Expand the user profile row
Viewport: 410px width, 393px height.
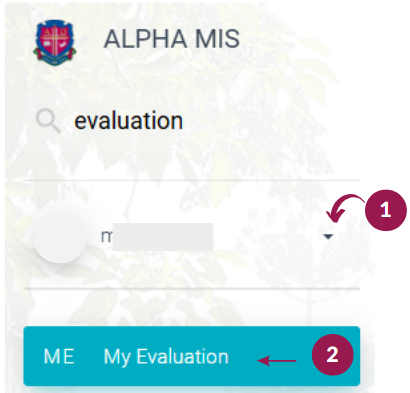click(x=192, y=235)
